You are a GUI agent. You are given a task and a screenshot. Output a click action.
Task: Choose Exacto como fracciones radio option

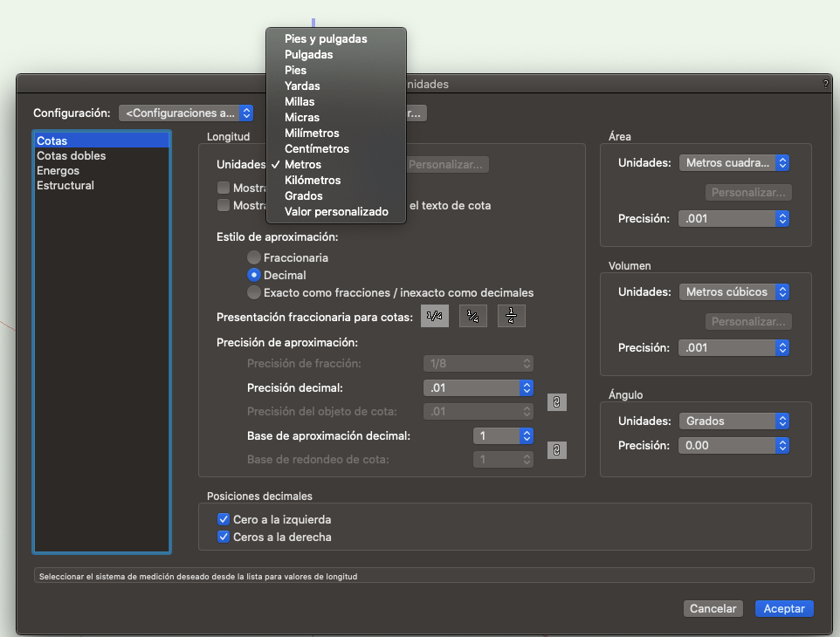pos(254,293)
